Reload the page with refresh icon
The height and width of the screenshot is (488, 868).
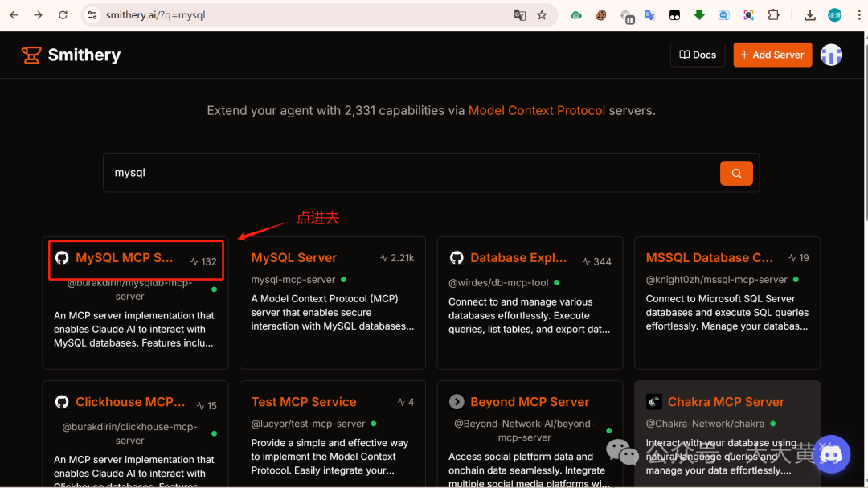coord(63,15)
